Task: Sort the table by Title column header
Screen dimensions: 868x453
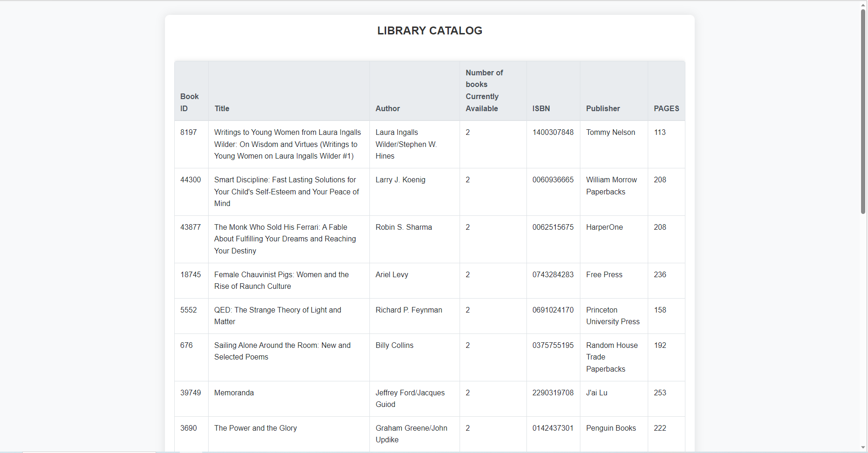Action: click(222, 108)
